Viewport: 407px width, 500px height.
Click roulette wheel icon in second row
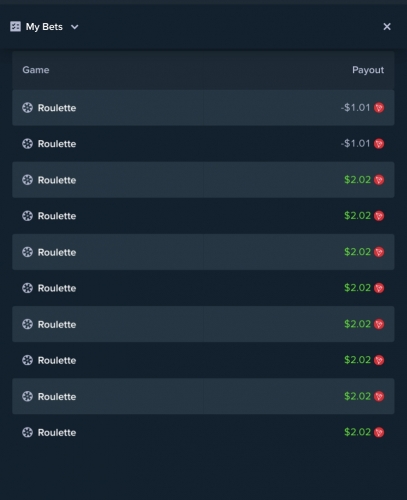(27, 144)
